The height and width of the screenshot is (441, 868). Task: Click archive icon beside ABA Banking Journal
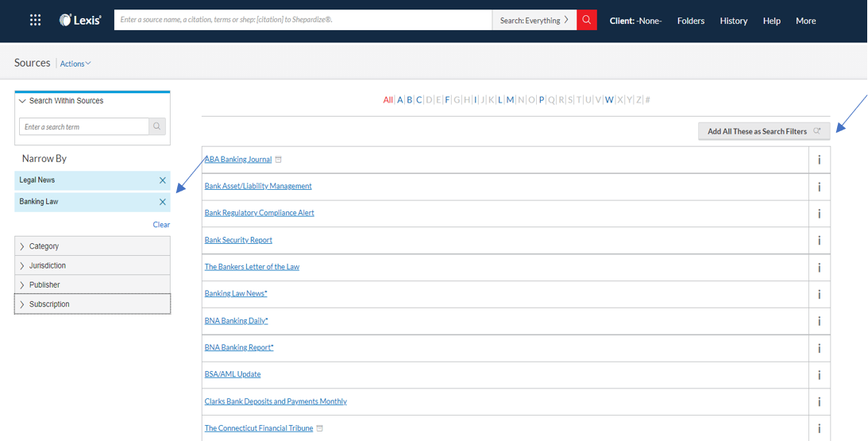(279, 160)
